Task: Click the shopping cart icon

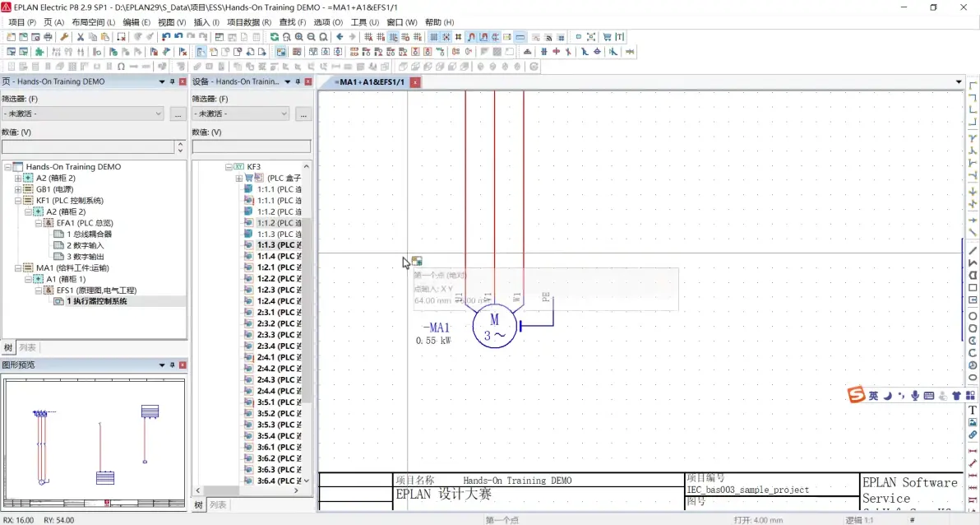Action: [x=607, y=37]
